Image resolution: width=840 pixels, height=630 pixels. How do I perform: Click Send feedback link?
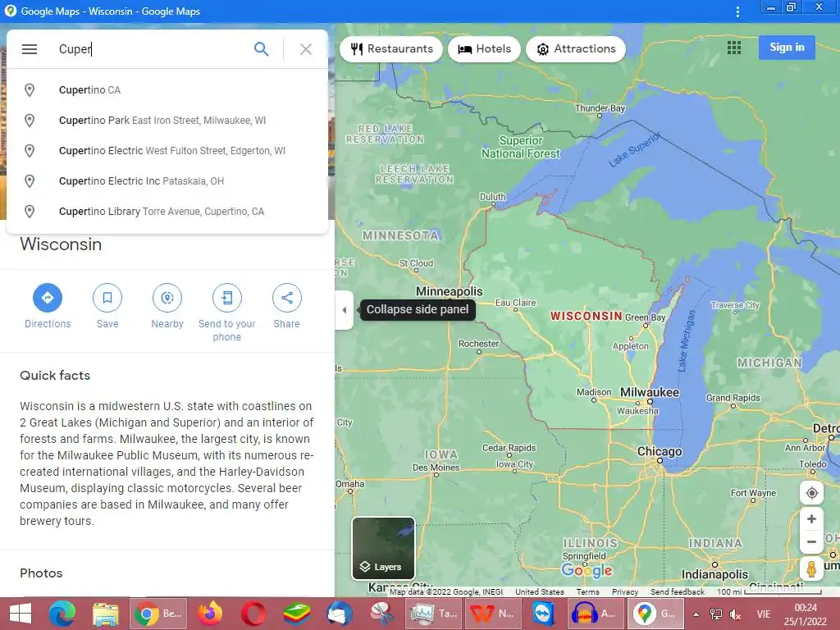677,592
